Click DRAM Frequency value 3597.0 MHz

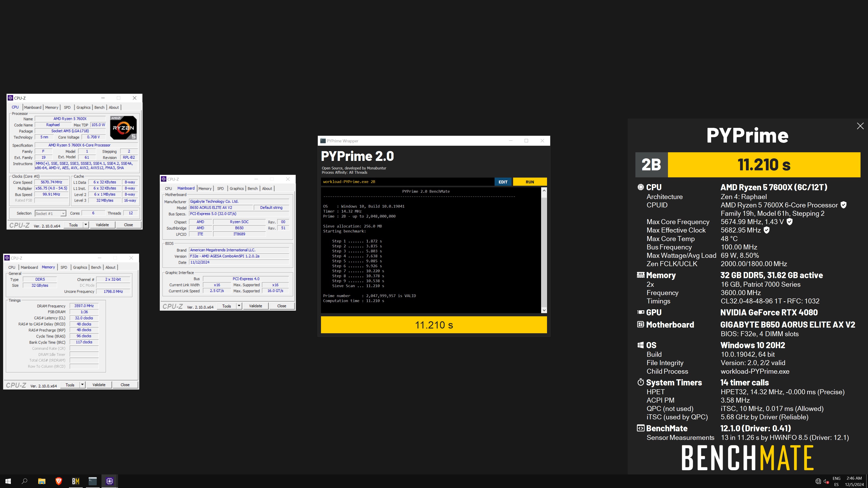click(84, 306)
